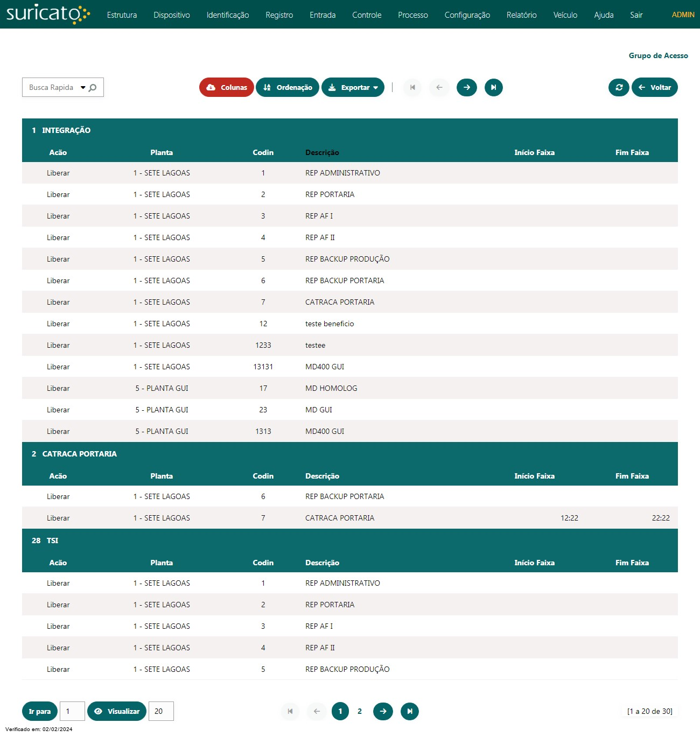Screen dimensions: 700x737
Task: Go to last page in bottom pagination
Action: click(410, 711)
